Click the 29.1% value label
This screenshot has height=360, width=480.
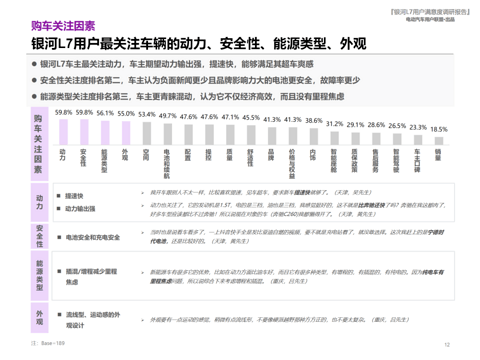point(355,125)
